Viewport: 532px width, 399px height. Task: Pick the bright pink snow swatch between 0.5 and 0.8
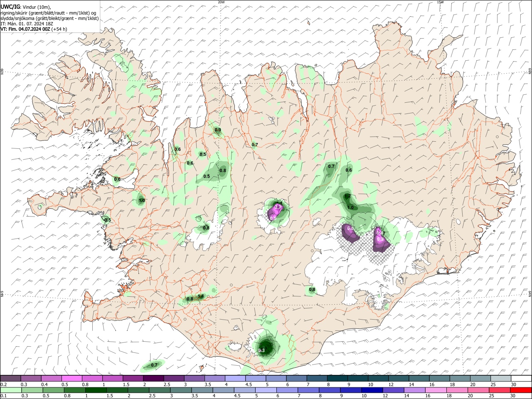[72, 378]
